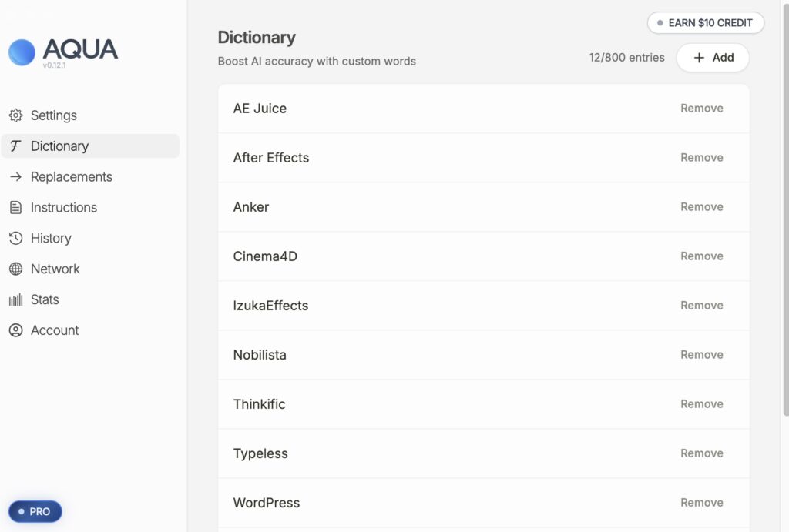The image size is (789, 532).
Task: Remove the Thinkific entry
Action: click(701, 404)
